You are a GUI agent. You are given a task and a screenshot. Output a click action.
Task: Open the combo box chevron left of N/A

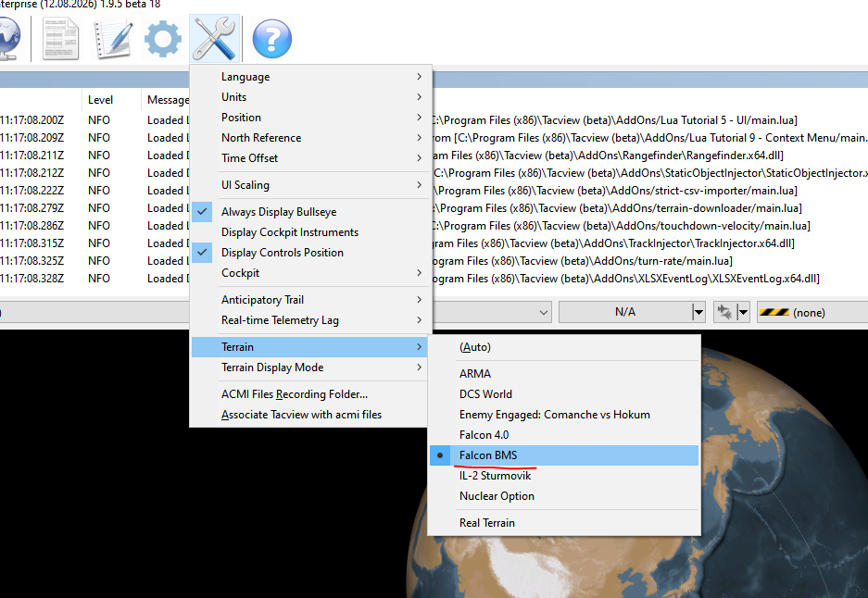544,313
